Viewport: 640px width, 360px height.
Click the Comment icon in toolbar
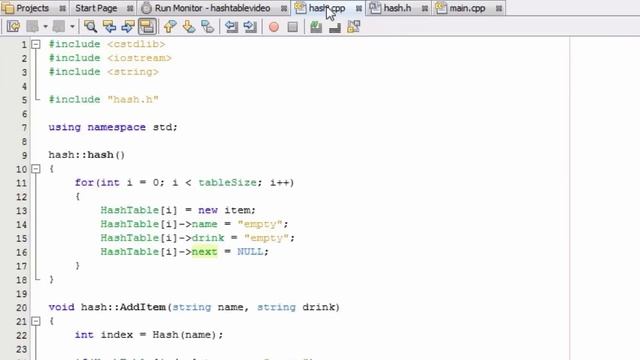click(x=316, y=27)
